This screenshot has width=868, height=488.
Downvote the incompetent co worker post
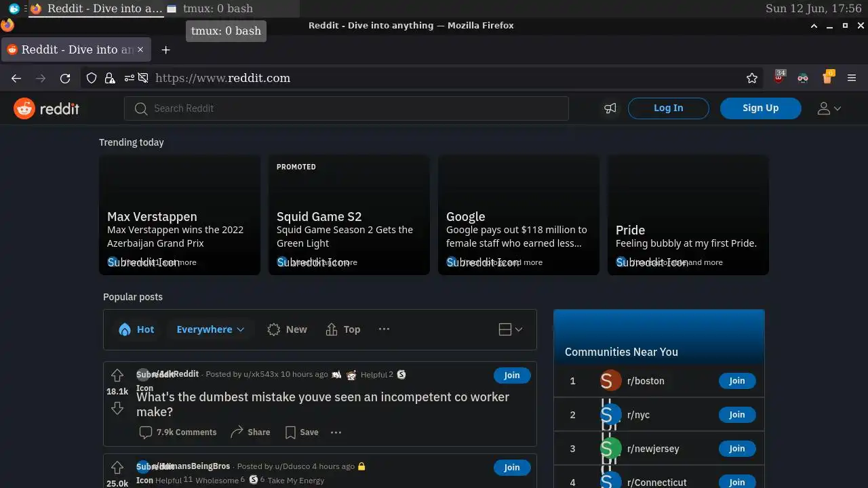[x=117, y=408]
